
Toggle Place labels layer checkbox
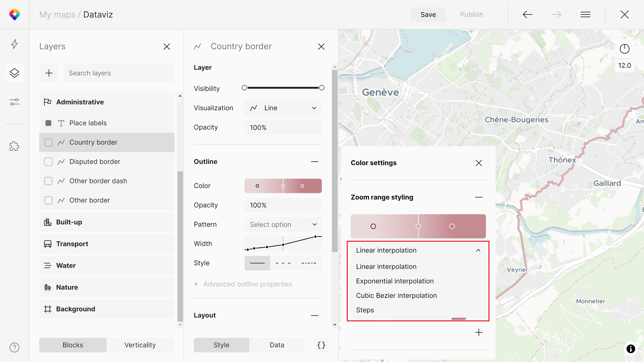[48, 123]
